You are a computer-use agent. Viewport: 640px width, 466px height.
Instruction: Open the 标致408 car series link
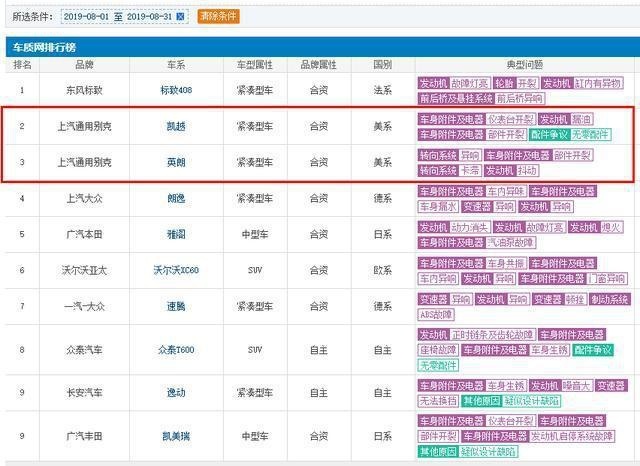click(176, 90)
